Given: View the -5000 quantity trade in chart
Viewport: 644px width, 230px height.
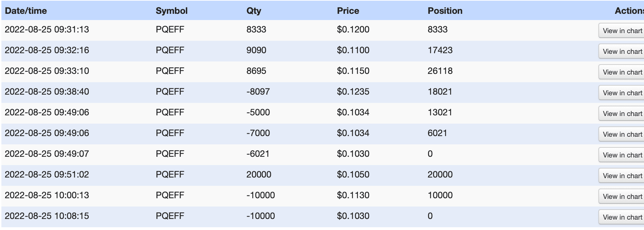Looking at the screenshot, I should (622, 114).
